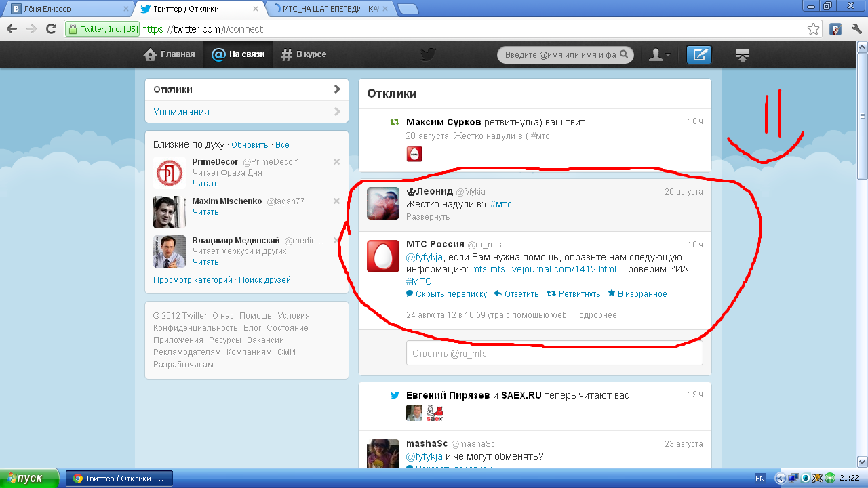868x488 pixels.
Task: Open Евгений Пирязев's small follower avatar
Action: click(414, 413)
